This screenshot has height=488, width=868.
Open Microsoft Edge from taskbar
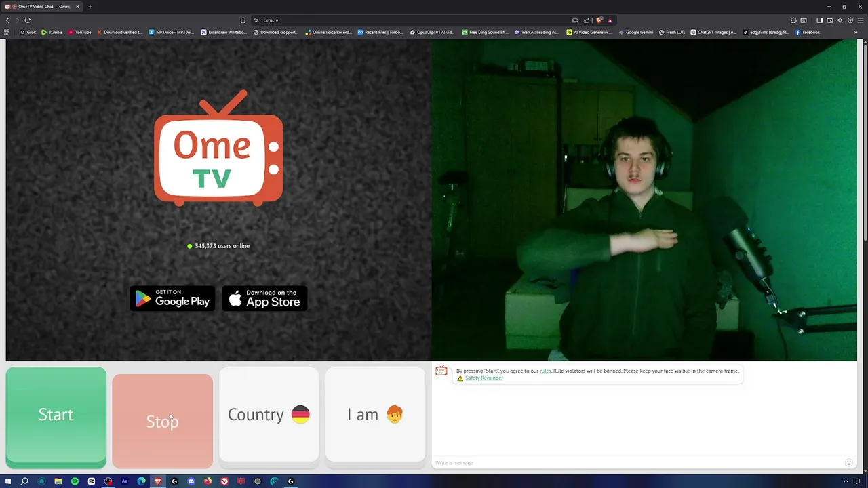[x=141, y=481]
